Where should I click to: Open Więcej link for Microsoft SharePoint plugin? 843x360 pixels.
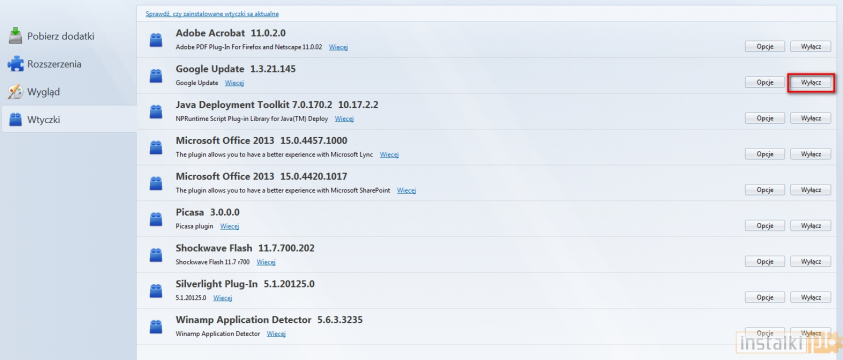406,190
